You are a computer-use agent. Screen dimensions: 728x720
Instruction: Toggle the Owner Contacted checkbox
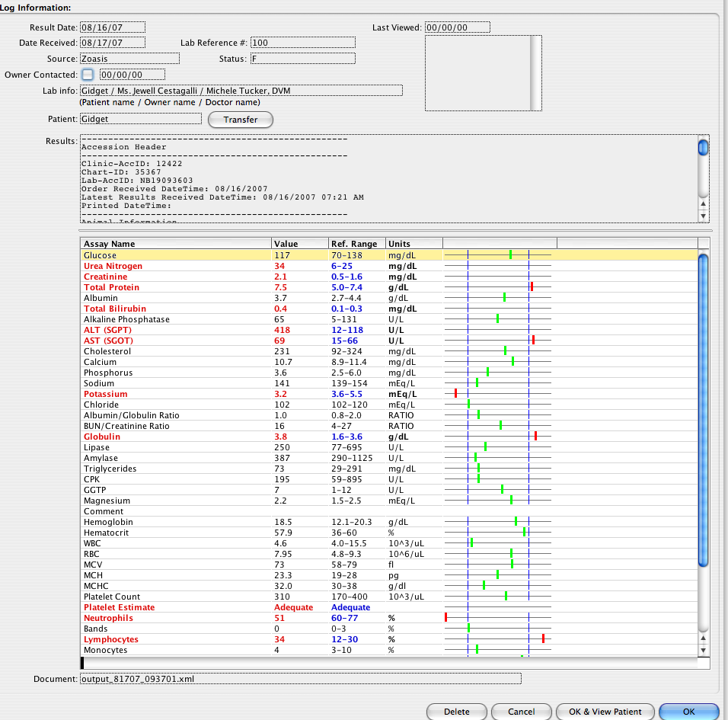[x=88, y=75]
